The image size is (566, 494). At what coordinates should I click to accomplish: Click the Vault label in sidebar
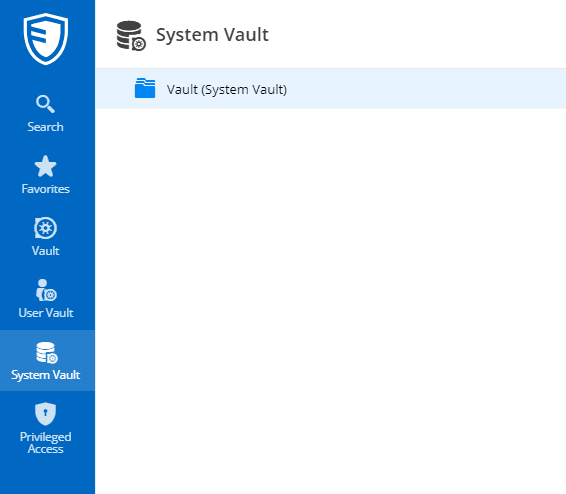tap(45, 251)
